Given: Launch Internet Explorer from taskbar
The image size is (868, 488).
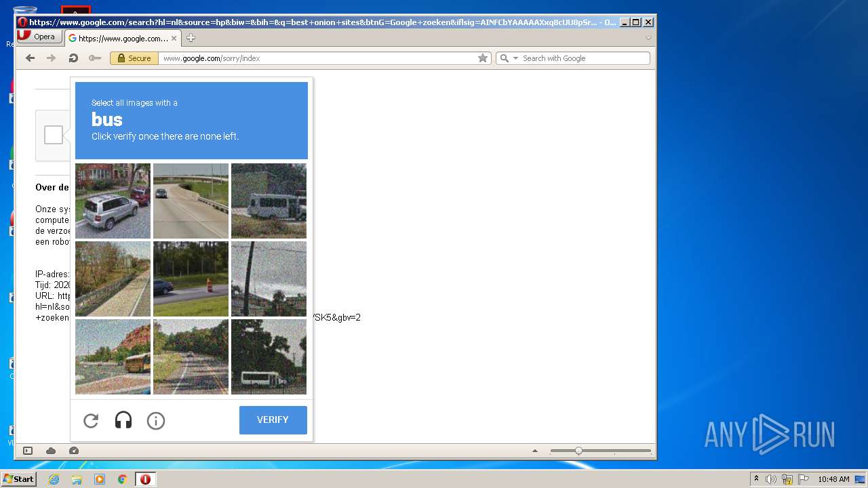Looking at the screenshot, I should pos(54,479).
